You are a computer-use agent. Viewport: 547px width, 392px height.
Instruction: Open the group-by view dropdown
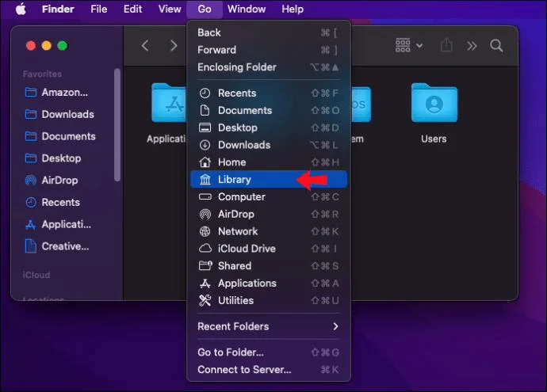[x=410, y=45]
